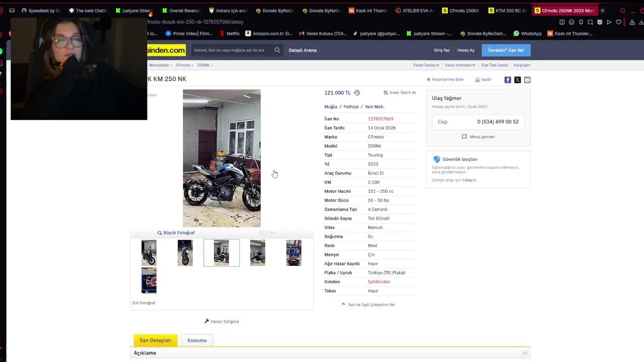Open the Konumu tab
This screenshot has height=362, width=644.
(x=197, y=340)
